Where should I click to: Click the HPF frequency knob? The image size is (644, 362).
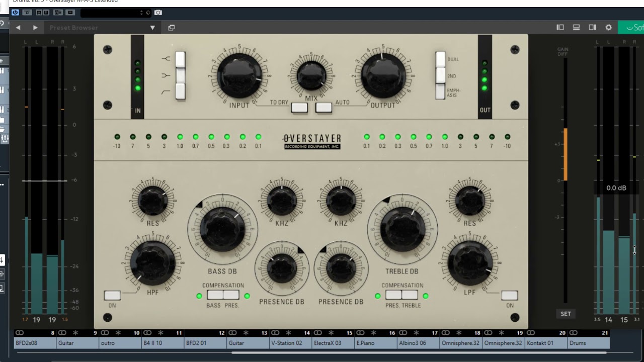pyautogui.click(x=152, y=262)
